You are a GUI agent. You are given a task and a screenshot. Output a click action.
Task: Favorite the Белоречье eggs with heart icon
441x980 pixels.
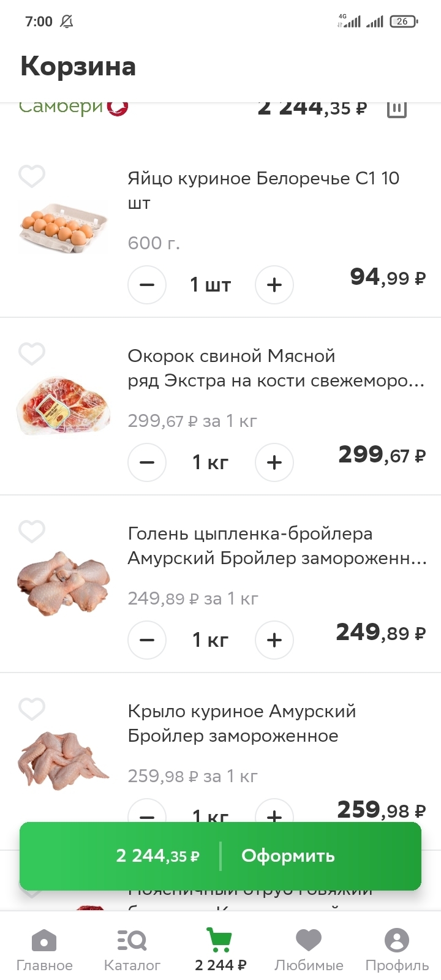pyautogui.click(x=32, y=176)
